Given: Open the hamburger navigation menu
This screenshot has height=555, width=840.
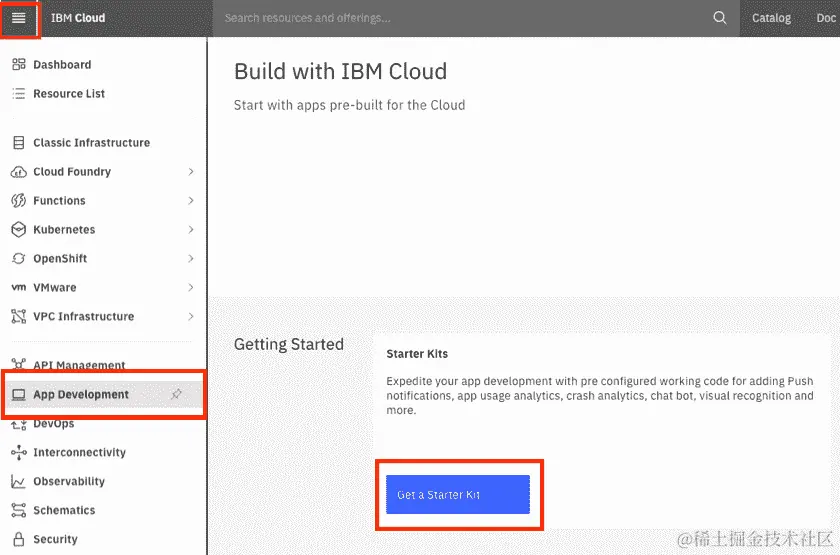Looking at the screenshot, I should tap(19, 18).
